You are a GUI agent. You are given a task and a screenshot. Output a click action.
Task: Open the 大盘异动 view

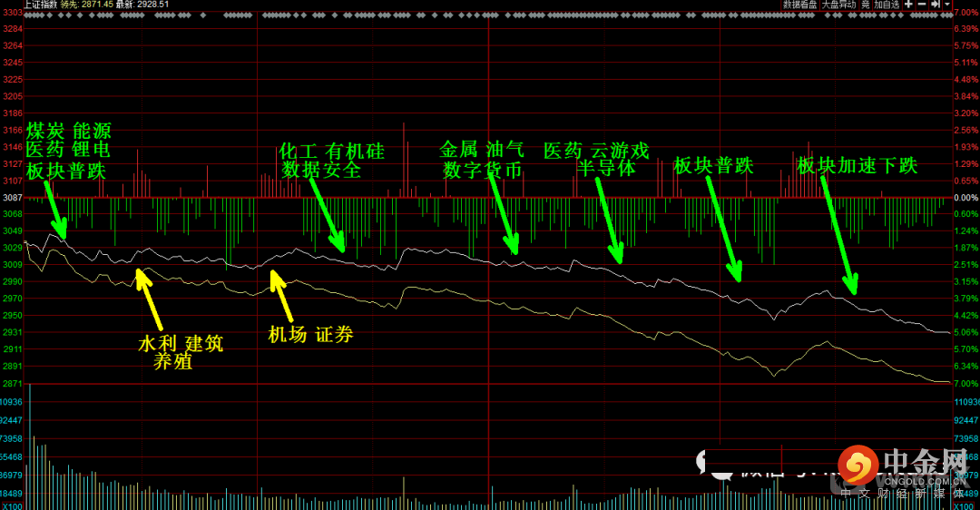[838, 5]
